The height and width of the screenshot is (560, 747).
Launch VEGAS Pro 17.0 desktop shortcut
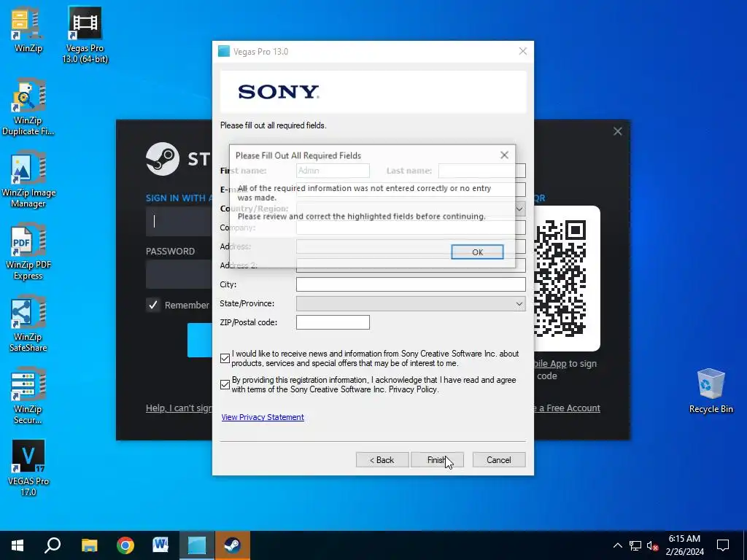coord(28,469)
